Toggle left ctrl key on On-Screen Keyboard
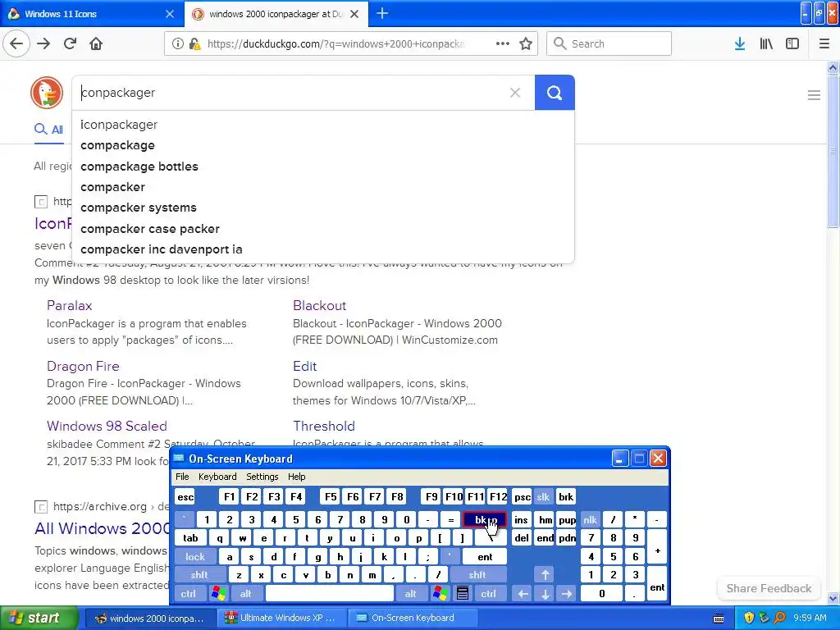The image size is (840, 630). click(188, 594)
